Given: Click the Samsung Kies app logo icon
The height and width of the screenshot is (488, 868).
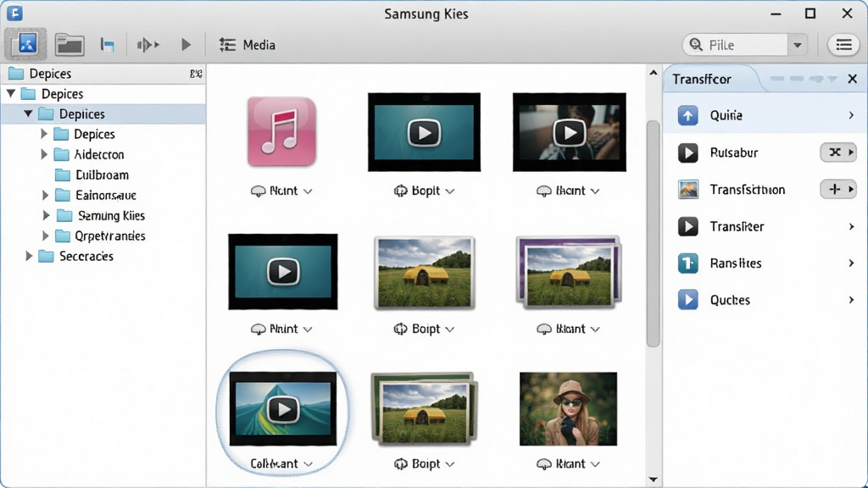Looking at the screenshot, I should pos(14,13).
